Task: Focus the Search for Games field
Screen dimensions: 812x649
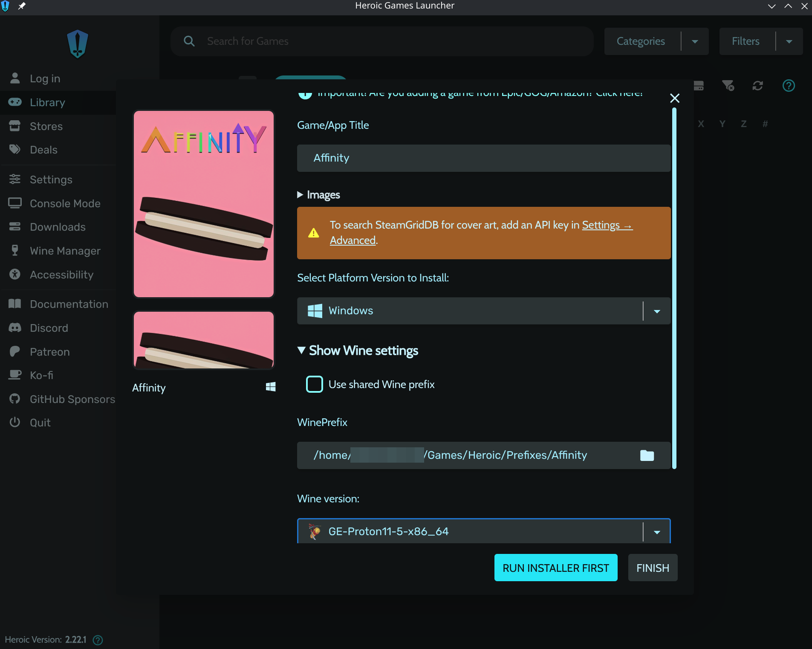Action: tap(382, 41)
